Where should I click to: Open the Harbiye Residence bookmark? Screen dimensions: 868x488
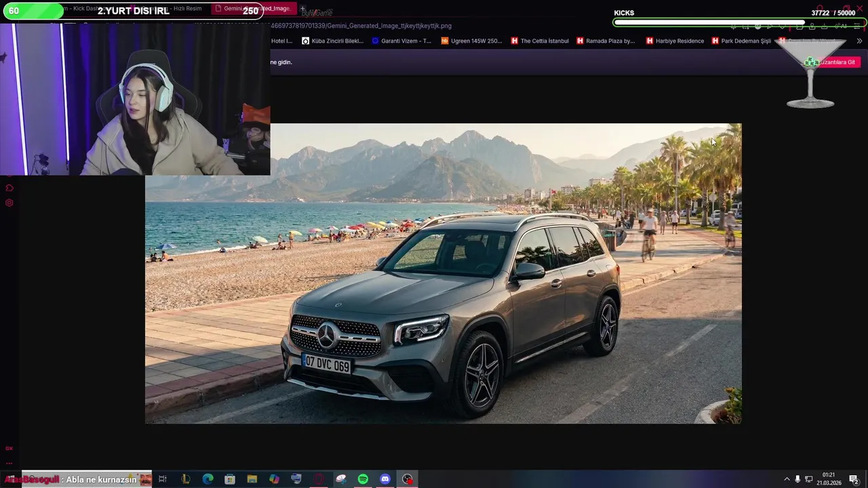tap(675, 41)
